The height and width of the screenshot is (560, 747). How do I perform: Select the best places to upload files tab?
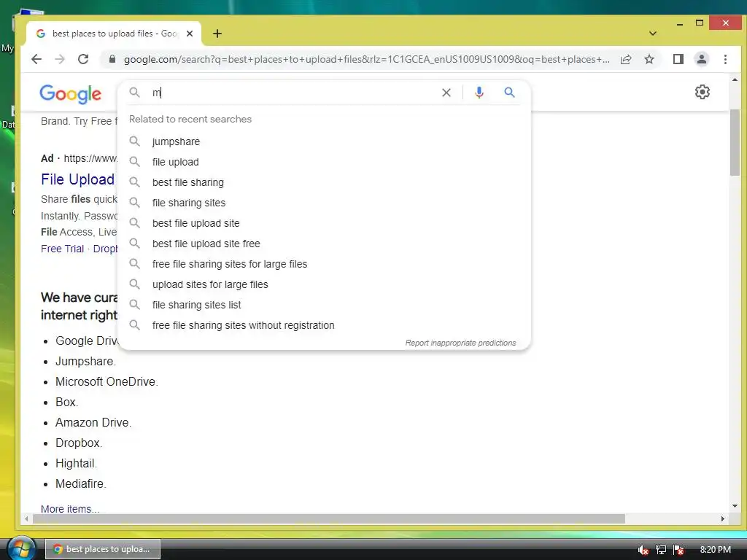114,34
